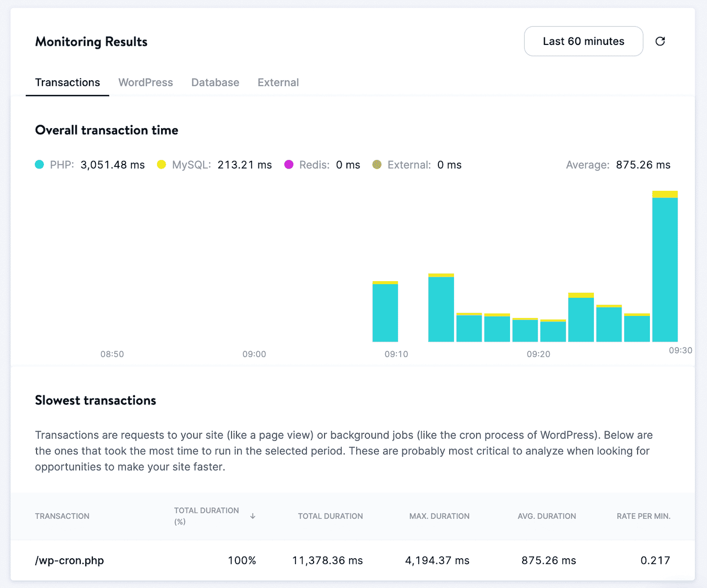Sort by the Avg. Duration column header
The image size is (707, 588).
tap(546, 516)
